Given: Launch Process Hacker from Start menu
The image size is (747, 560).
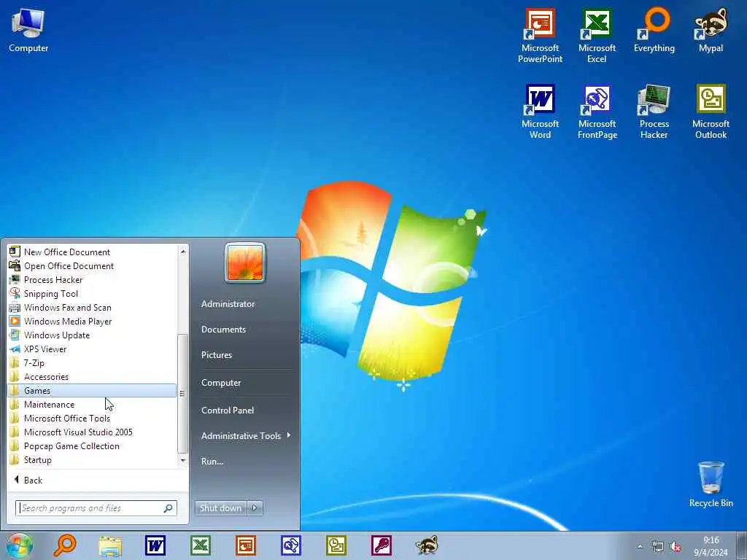Looking at the screenshot, I should coord(92,279).
